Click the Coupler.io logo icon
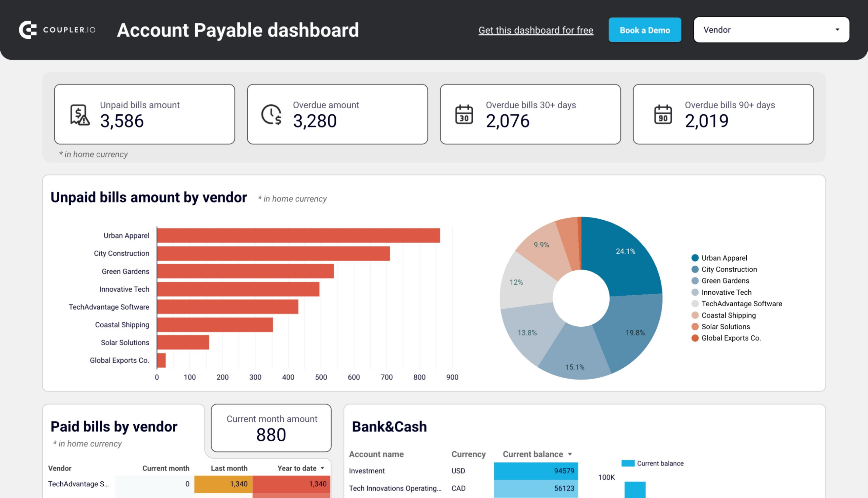This screenshot has height=498, width=868. tap(27, 29)
